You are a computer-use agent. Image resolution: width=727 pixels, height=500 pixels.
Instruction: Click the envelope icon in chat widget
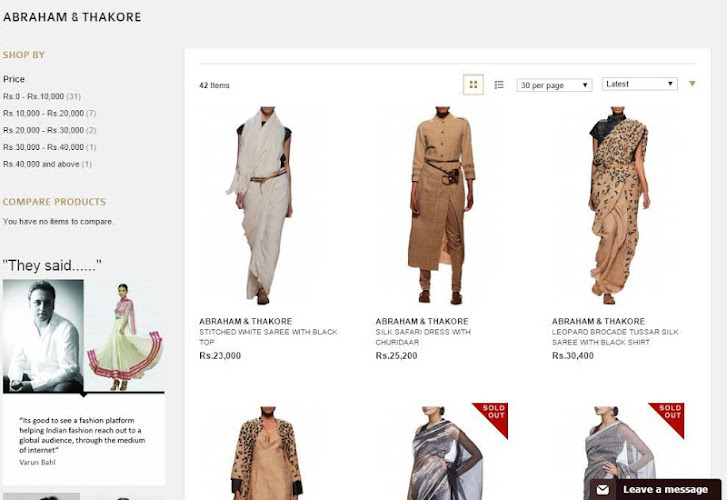coord(602,489)
